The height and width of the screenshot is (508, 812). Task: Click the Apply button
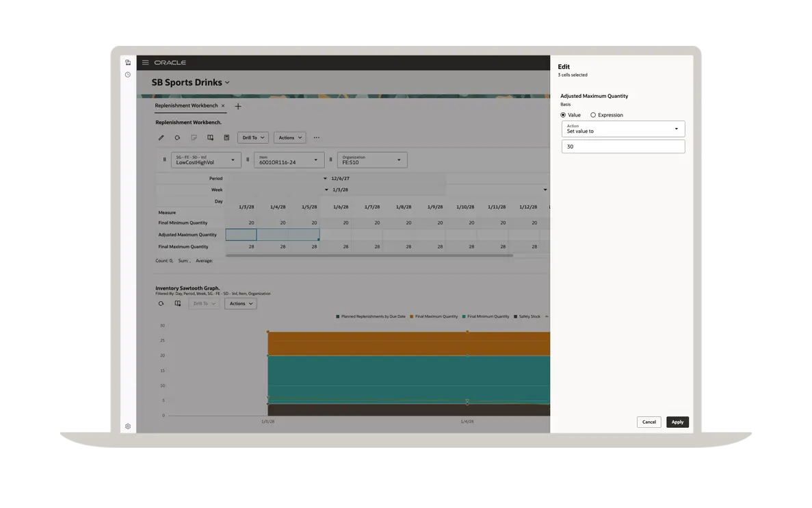click(677, 422)
